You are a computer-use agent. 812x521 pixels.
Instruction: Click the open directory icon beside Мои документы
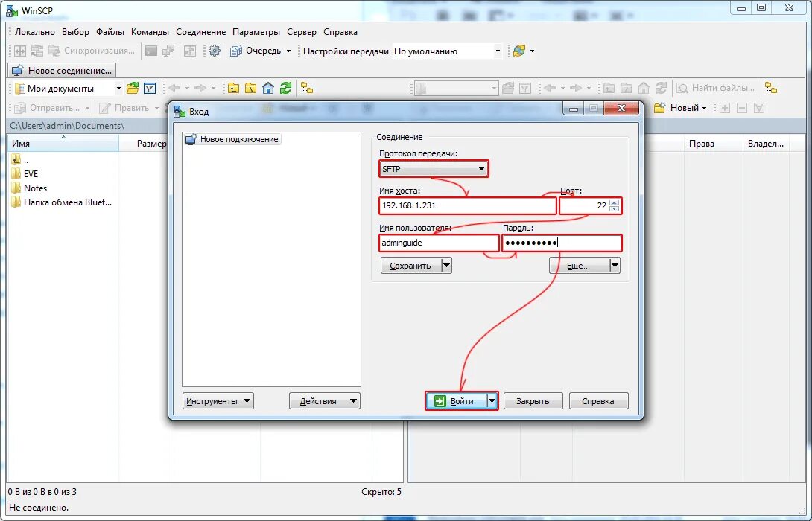pyautogui.click(x=133, y=88)
